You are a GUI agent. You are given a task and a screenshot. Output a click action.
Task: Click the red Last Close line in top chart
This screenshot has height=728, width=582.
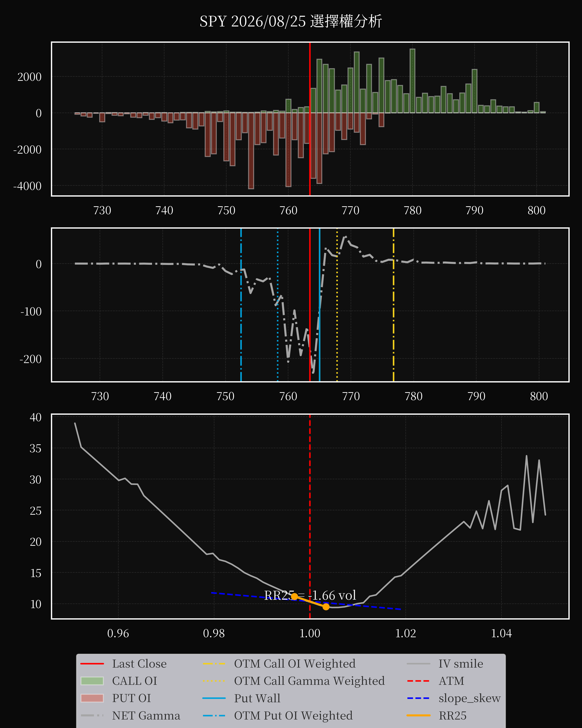pyautogui.click(x=310, y=119)
